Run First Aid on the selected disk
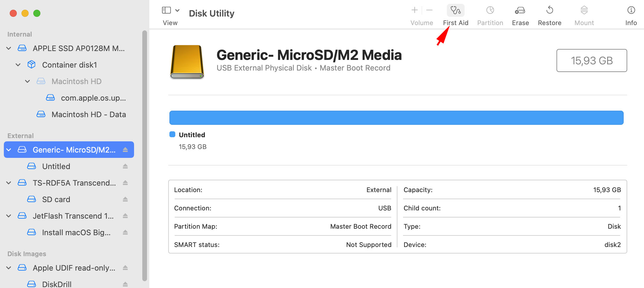 pyautogui.click(x=455, y=11)
